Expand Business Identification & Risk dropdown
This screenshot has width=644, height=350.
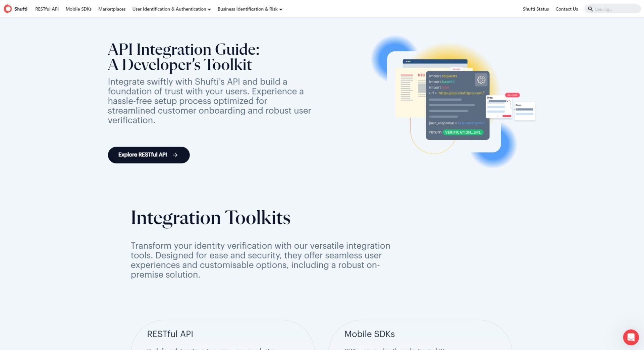tap(250, 9)
